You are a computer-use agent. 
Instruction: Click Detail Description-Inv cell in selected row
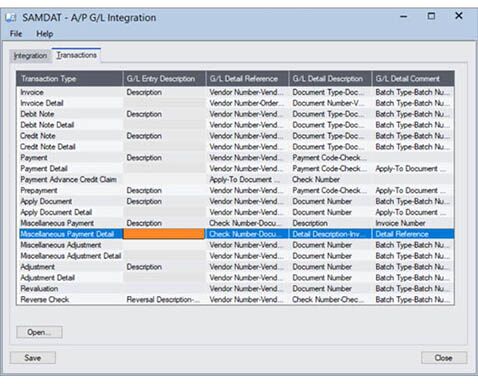click(330, 234)
